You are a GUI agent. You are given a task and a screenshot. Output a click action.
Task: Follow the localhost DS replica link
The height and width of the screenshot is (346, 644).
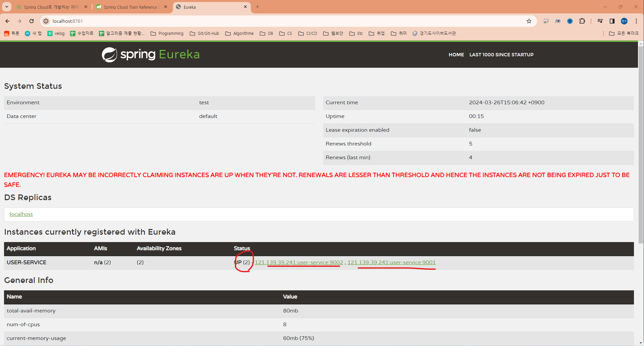pyautogui.click(x=21, y=214)
